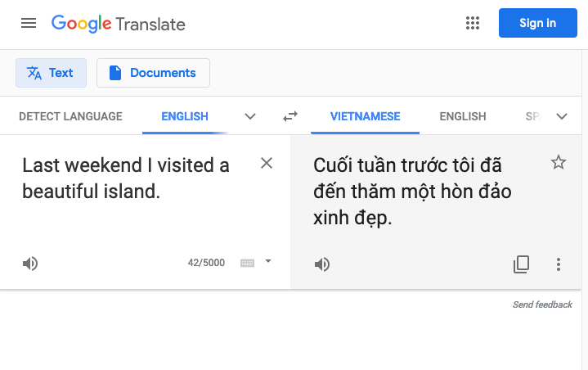The width and height of the screenshot is (588, 370).
Task: Listen to the Vietnamese translation
Action: point(322,264)
